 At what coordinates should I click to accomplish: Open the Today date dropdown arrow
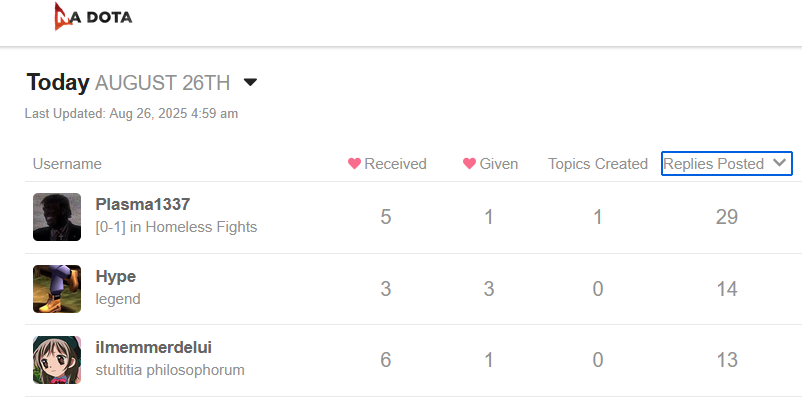250,82
